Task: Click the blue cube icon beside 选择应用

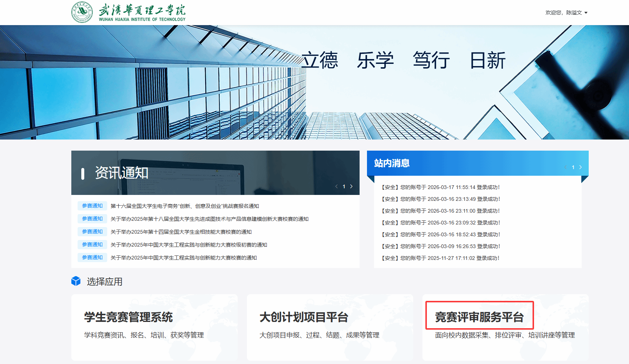Action: (x=76, y=281)
